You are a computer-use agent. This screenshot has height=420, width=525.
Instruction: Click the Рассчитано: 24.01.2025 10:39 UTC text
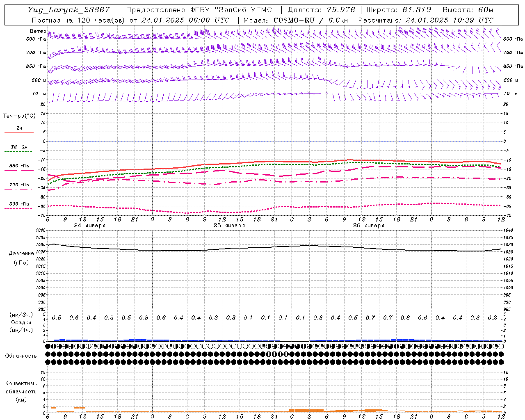pos(426,20)
